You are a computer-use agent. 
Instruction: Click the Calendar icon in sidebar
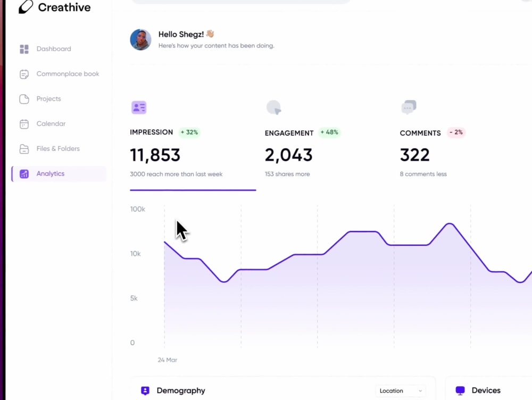24,124
